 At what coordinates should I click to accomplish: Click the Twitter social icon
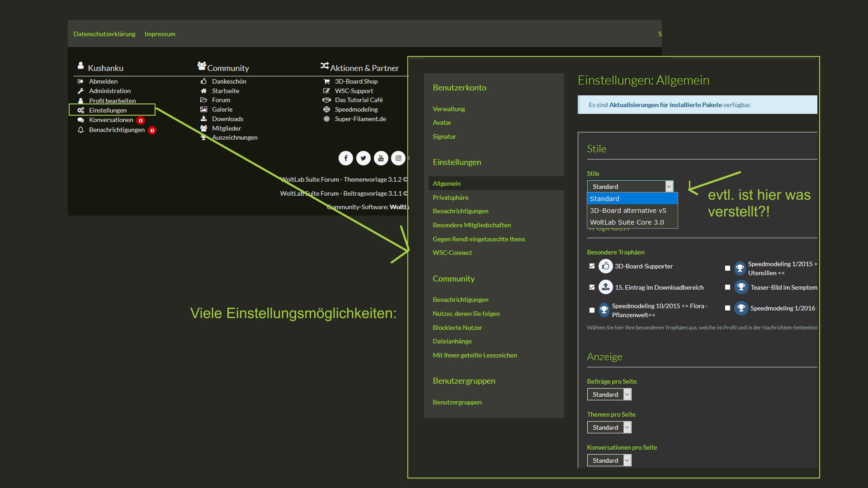(x=363, y=158)
